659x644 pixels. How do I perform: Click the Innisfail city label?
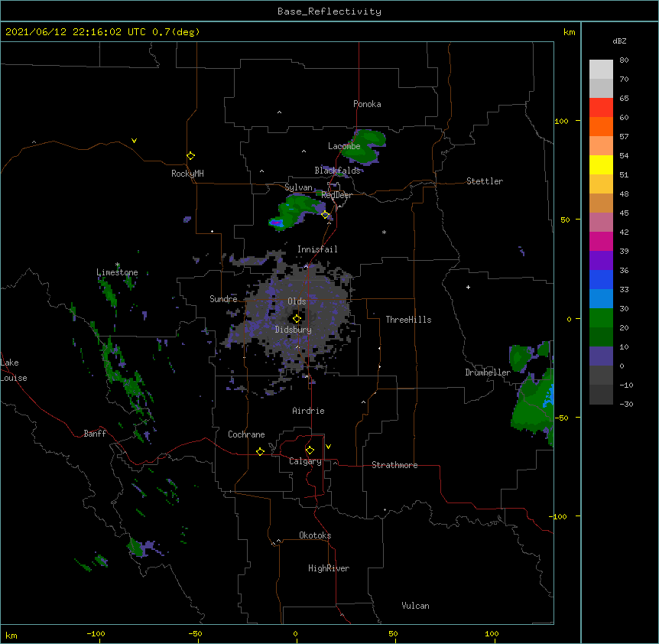tap(317, 249)
